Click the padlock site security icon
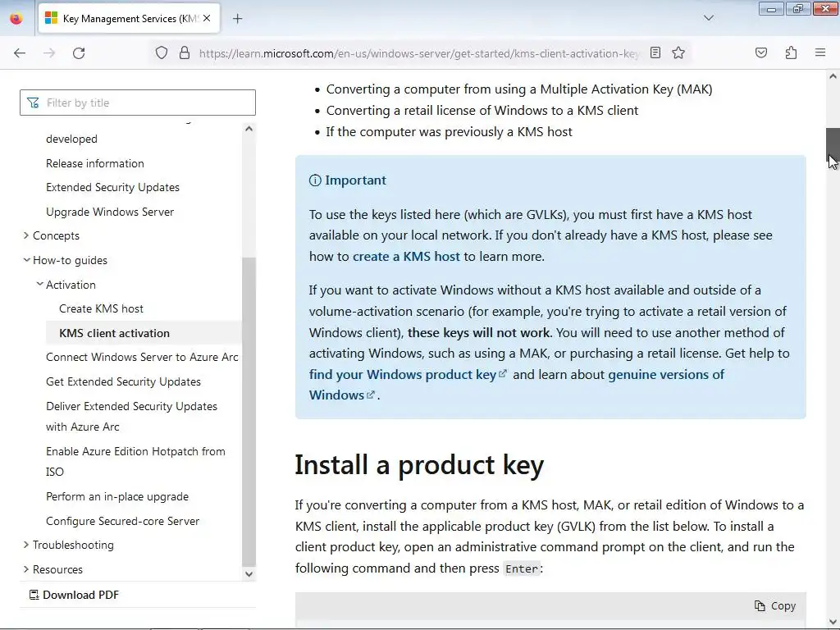This screenshot has width=840, height=630. pos(185,52)
